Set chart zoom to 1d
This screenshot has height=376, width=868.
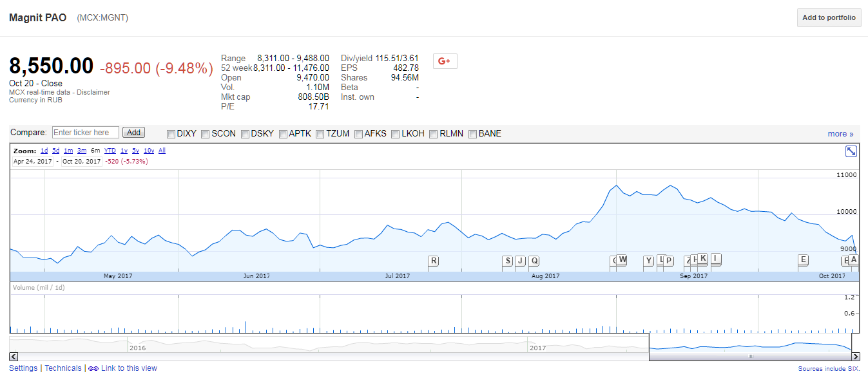click(44, 151)
